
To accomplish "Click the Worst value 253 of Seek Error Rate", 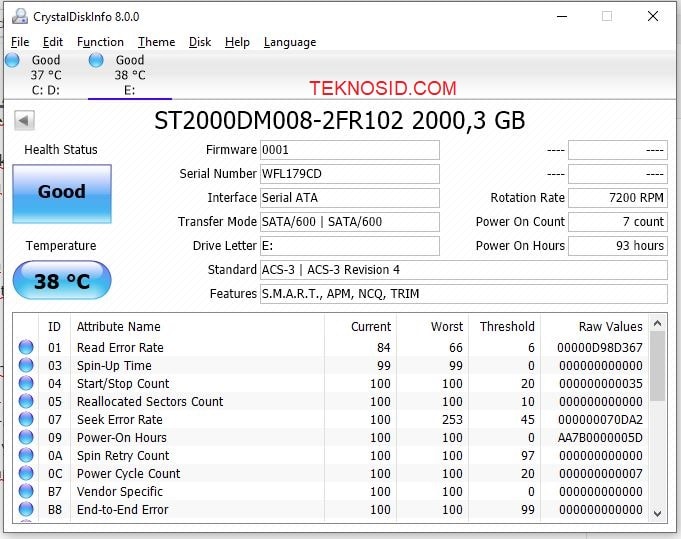I will tap(452, 420).
